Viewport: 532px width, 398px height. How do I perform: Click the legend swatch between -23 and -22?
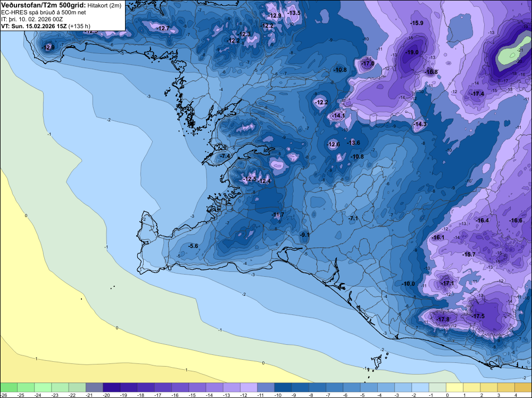pyautogui.click(x=60, y=387)
